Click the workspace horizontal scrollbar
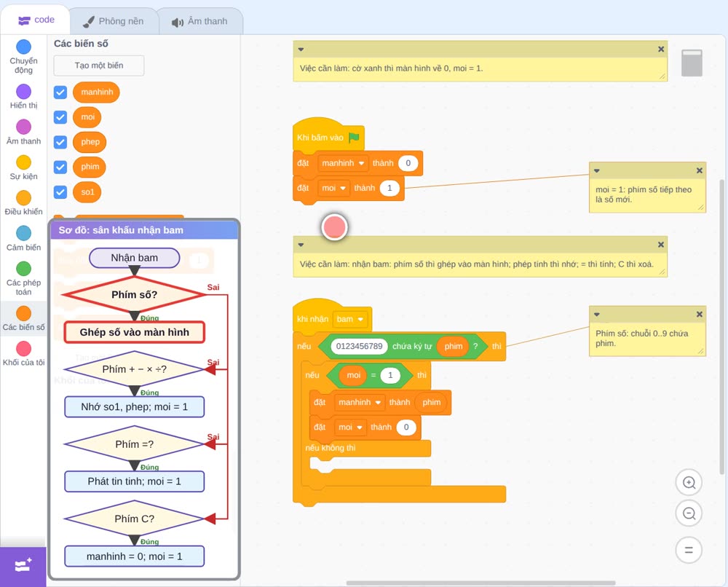This screenshot has width=728, height=587. [x=481, y=583]
